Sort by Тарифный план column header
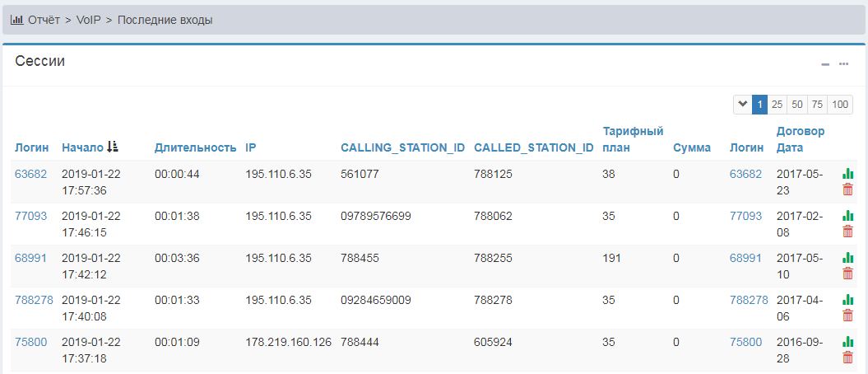Viewport: 868px width, 374px height. tap(633, 139)
